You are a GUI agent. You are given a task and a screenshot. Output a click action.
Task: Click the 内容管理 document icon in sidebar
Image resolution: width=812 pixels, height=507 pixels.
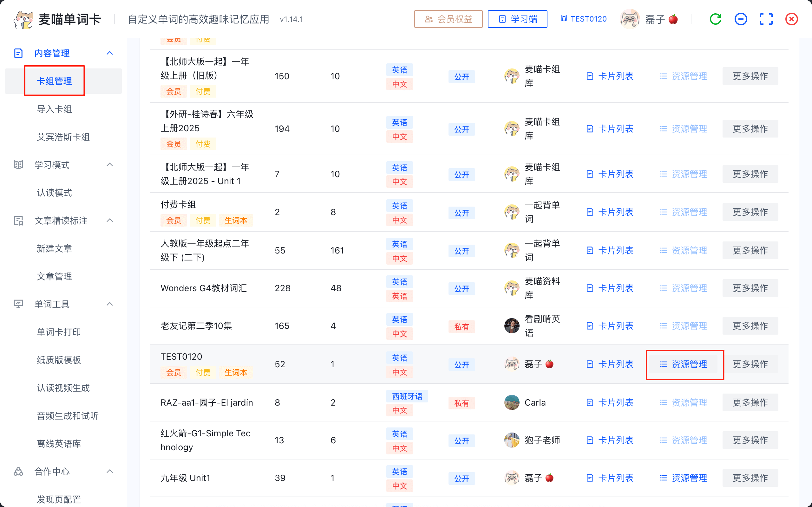tap(18, 53)
